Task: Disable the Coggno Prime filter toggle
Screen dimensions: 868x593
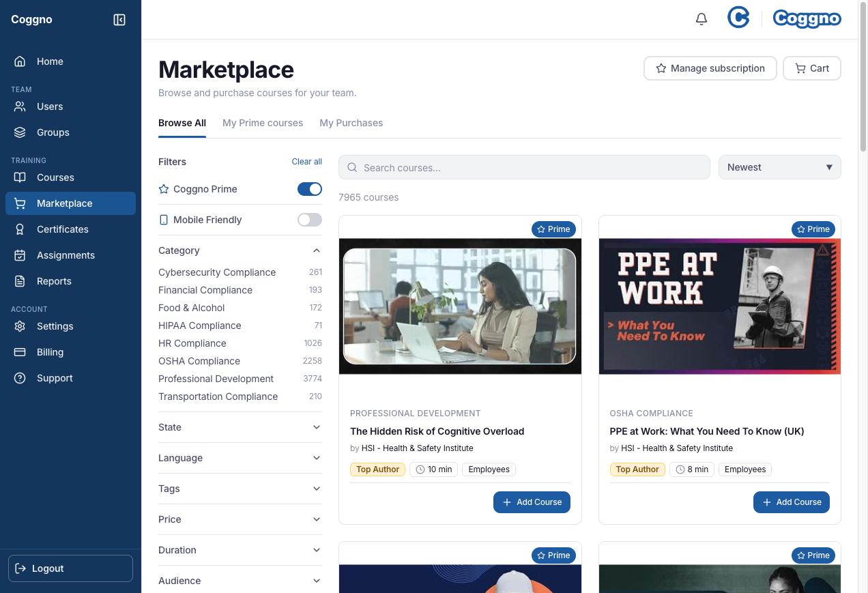Action: coord(310,189)
